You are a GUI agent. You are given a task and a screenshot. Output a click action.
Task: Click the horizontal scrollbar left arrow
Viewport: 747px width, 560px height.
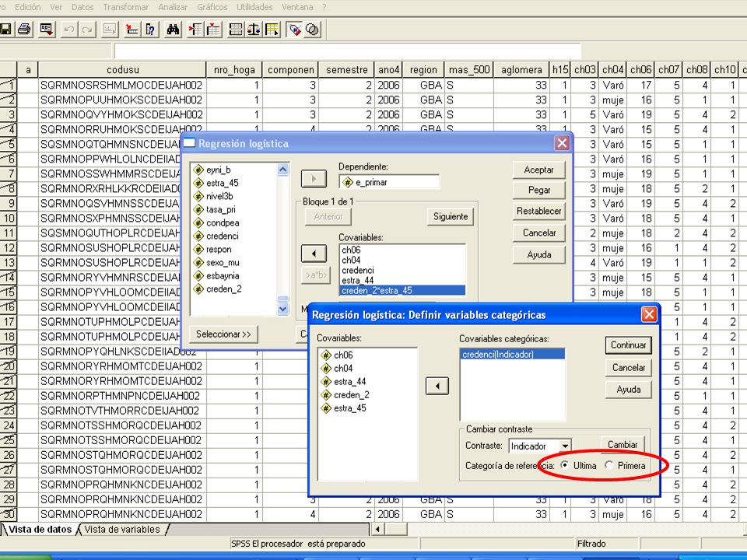(378, 529)
